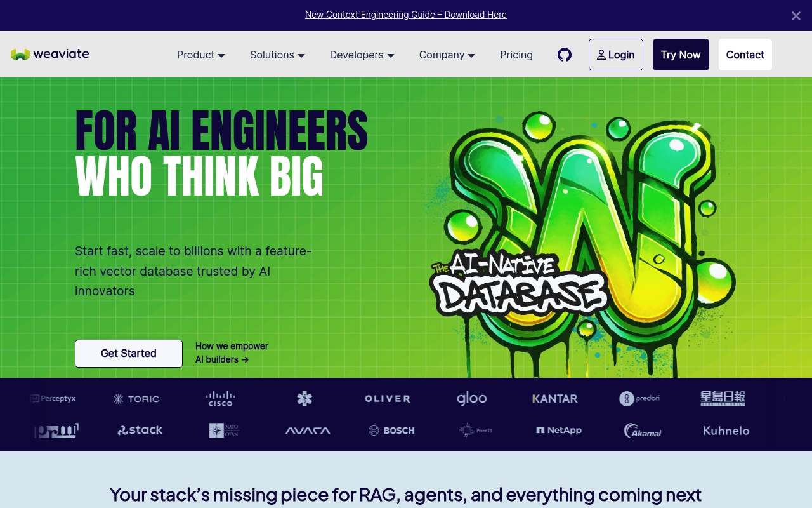Click the Oliver logo

click(388, 399)
